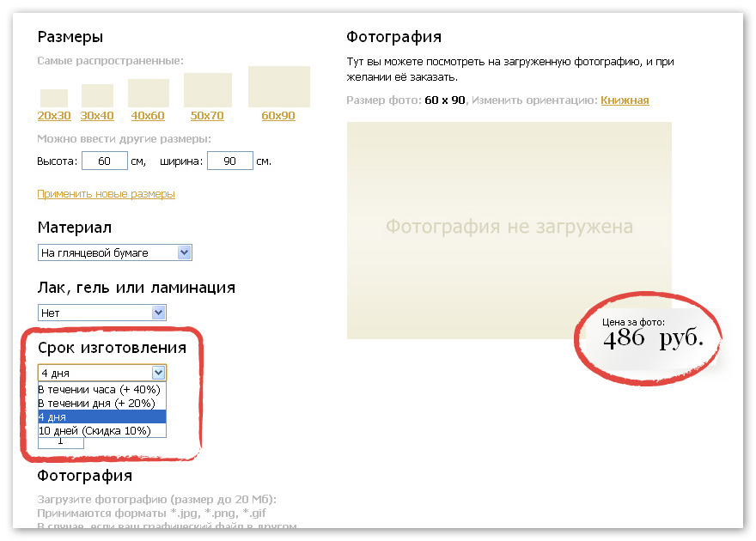Open the lamination dropdown showing Нет
756x541 pixels.
pyautogui.click(x=101, y=313)
